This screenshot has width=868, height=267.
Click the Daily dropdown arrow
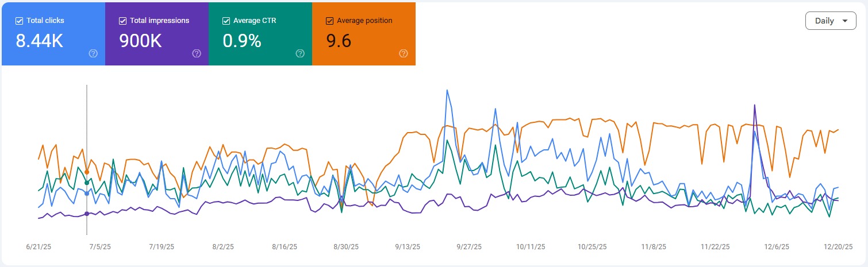point(844,21)
